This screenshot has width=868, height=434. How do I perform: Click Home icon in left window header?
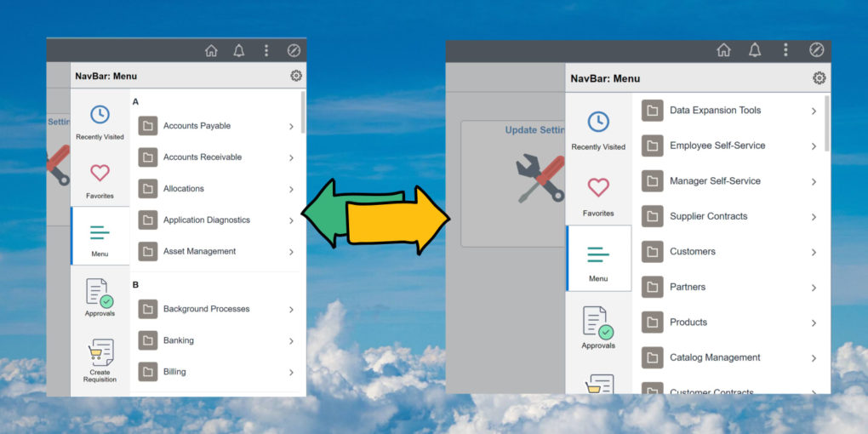211,51
